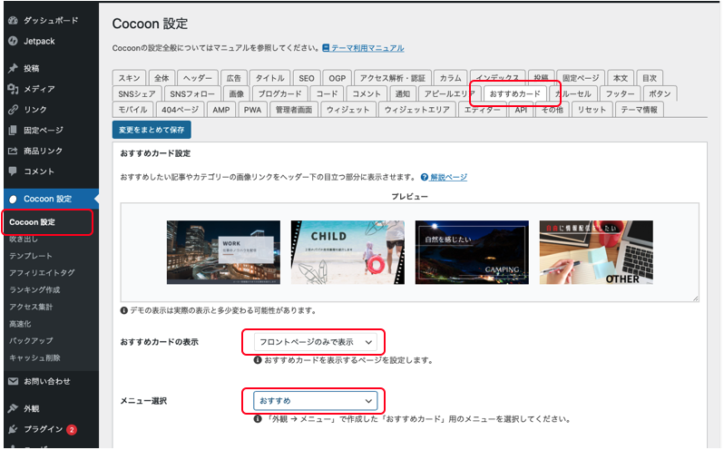Switch to the ウィジェットエリア tab

pos(417,109)
